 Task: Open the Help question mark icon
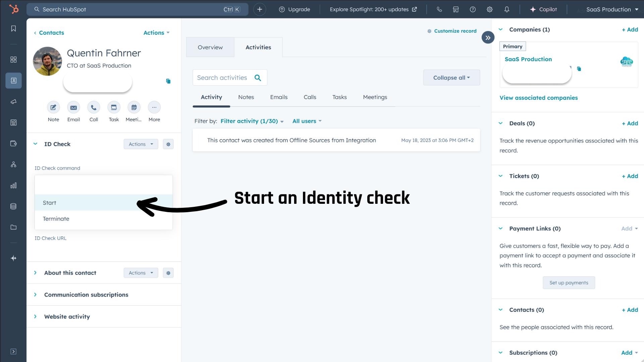pos(473,9)
